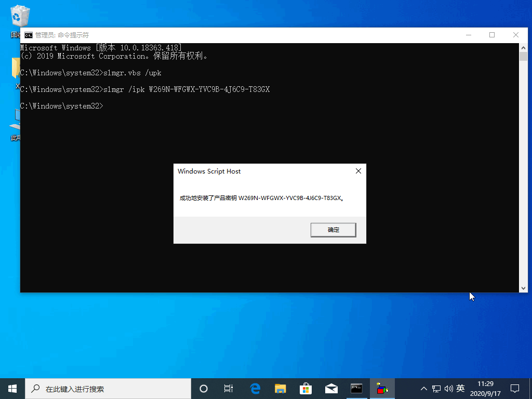Toggle the 英 input method indicator
Image resolution: width=532 pixels, height=399 pixels.
click(460, 388)
